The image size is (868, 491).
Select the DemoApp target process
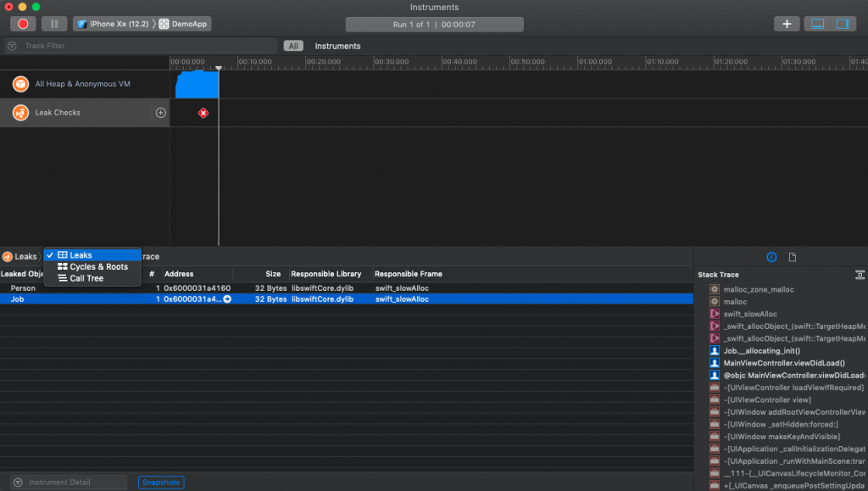183,24
